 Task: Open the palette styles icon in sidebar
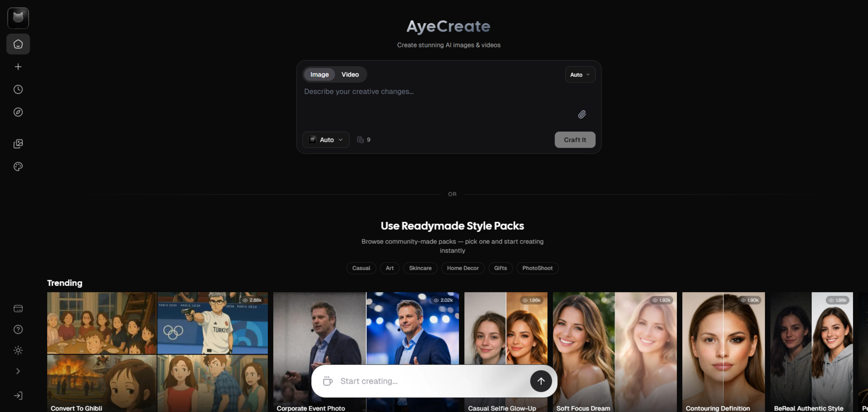(x=18, y=167)
